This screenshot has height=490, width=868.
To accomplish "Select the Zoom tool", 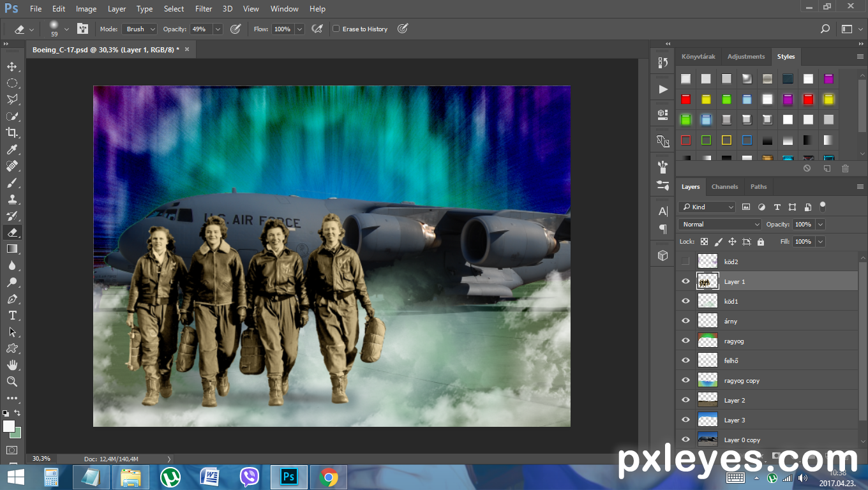I will [12, 382].
